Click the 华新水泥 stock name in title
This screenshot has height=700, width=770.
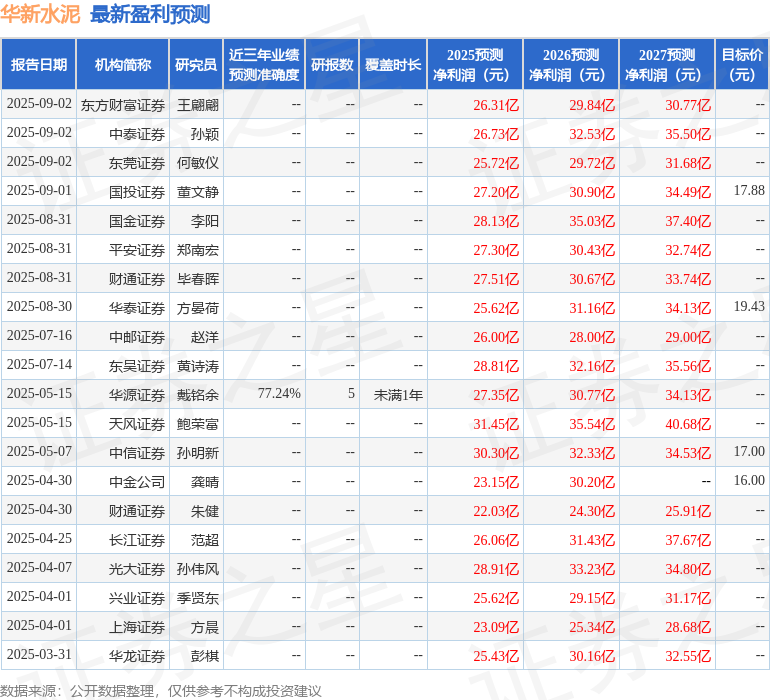(41, 14)
